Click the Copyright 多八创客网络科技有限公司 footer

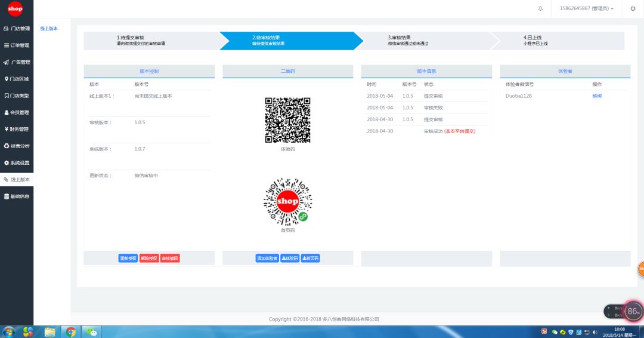pos(324,319)
